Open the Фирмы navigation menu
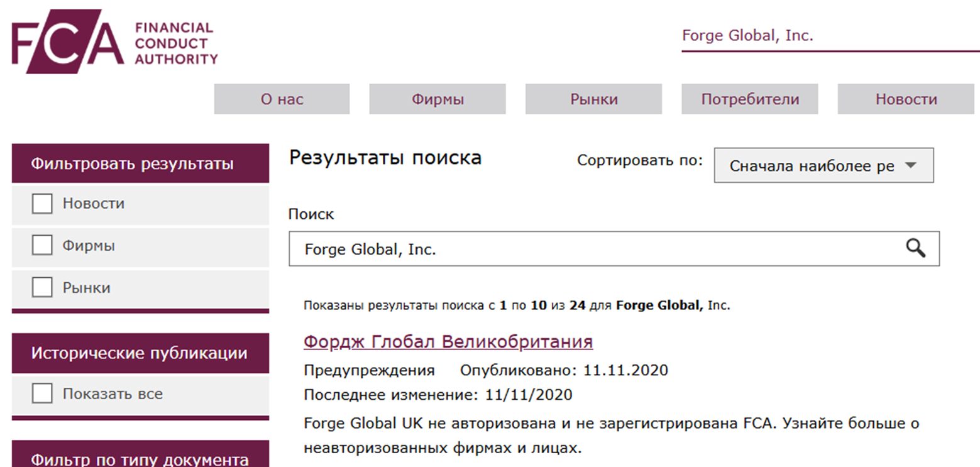The image size is (980, 467). pos(438,99)
